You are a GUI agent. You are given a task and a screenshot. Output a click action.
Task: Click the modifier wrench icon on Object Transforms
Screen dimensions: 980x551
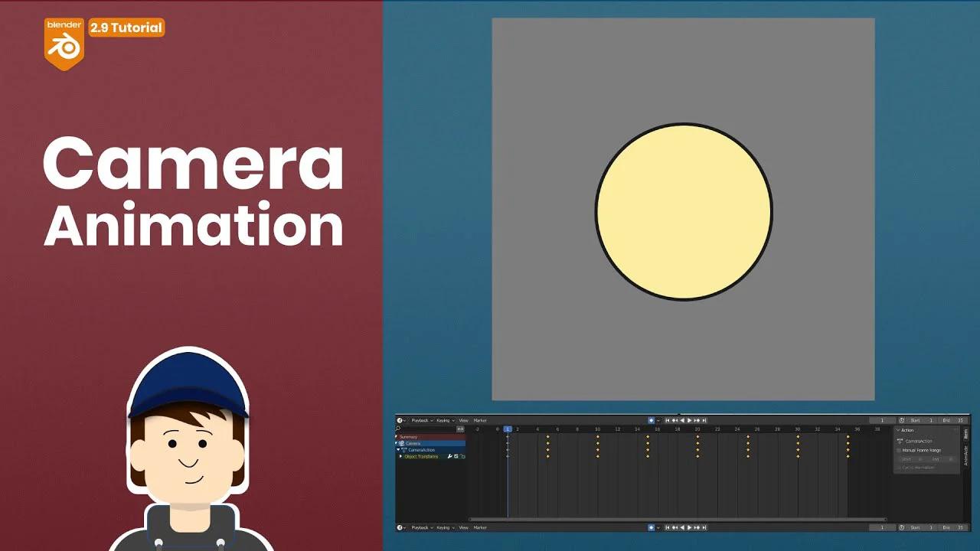[x=449, y=456]
